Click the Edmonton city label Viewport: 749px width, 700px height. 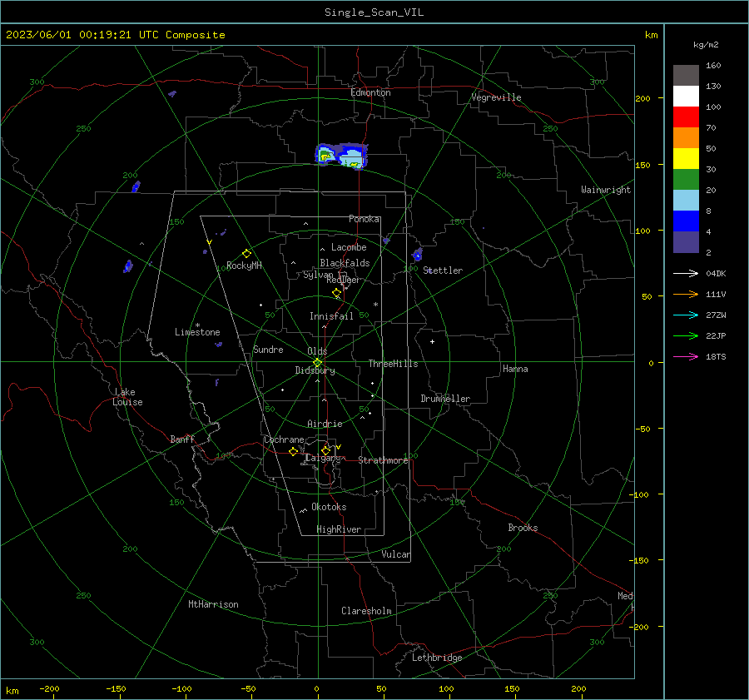[370, 92]
